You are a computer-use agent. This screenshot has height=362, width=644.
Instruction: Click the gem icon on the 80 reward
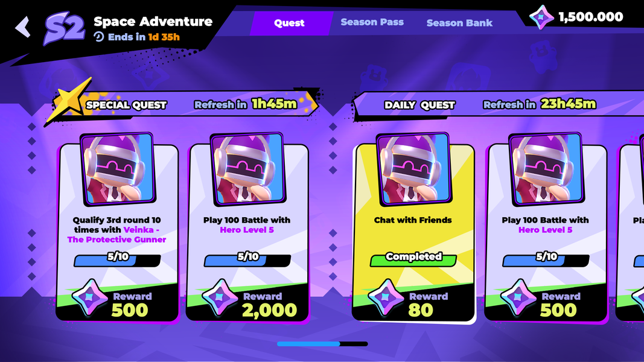pyautogui.click(x=386, y=297)
